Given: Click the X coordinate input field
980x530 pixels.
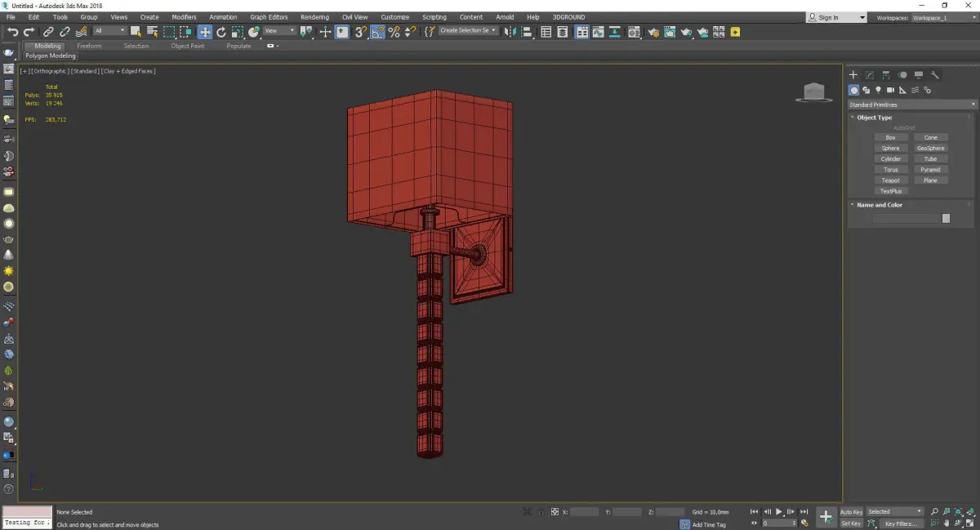Looking at the screenshot, I should point(584,512).
